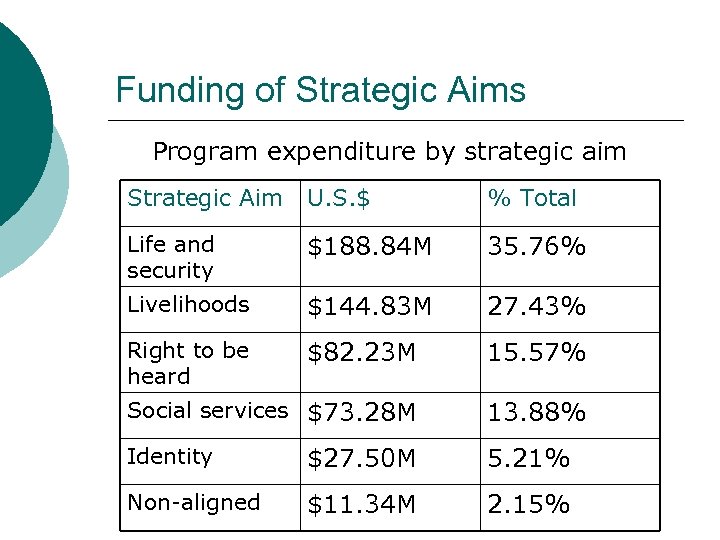
Task: Select the 'Livelihoods' row label
Action: point(188,305)
